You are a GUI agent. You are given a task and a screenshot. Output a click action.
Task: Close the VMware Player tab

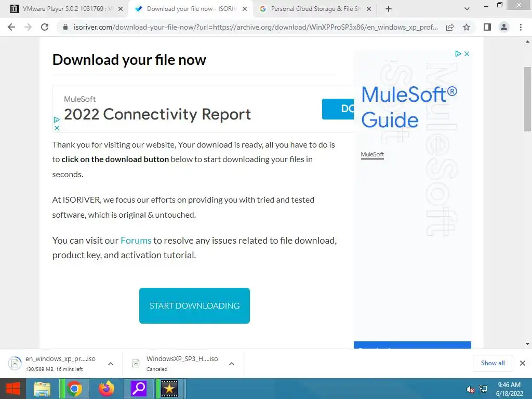click(x=121, y=9)
